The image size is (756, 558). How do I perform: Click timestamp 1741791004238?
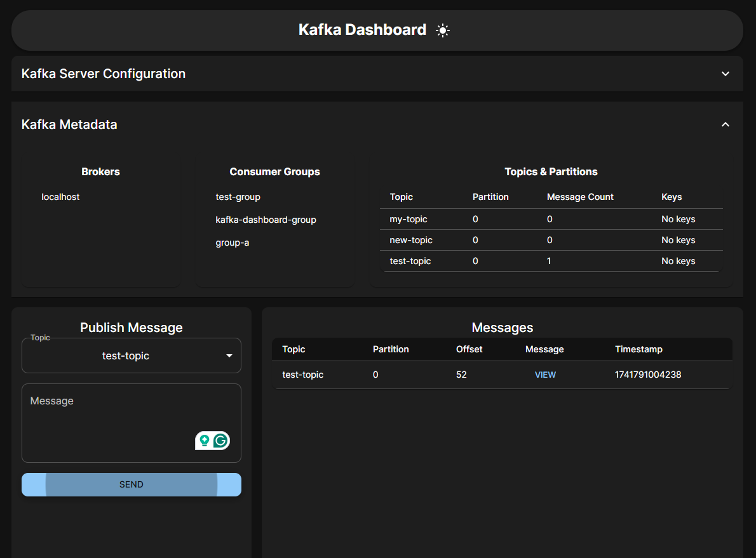[647, 375]
